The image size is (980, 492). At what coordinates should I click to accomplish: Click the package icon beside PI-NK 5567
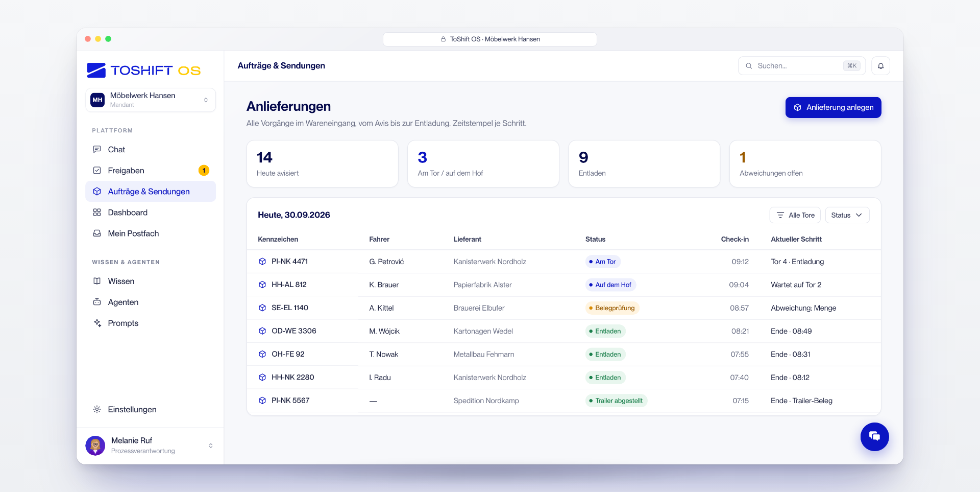click(x=262, y=401)
